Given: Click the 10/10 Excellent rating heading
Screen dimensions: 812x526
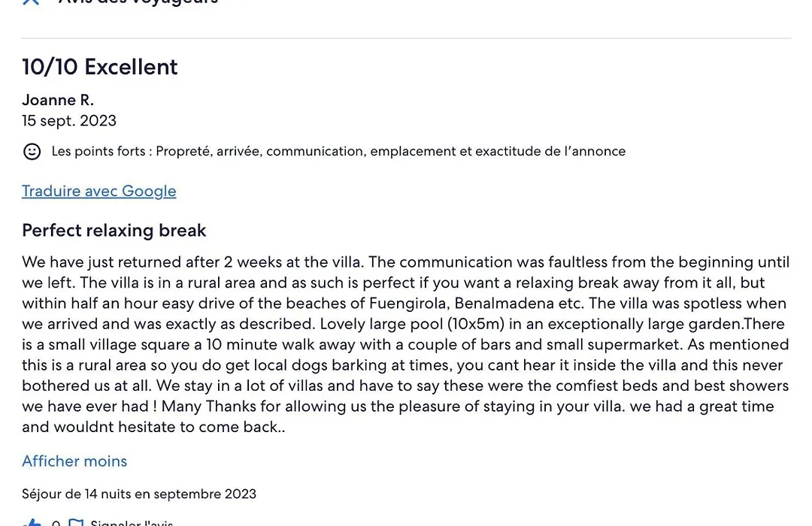Looking at the screenshot, I should coord(100,67).
